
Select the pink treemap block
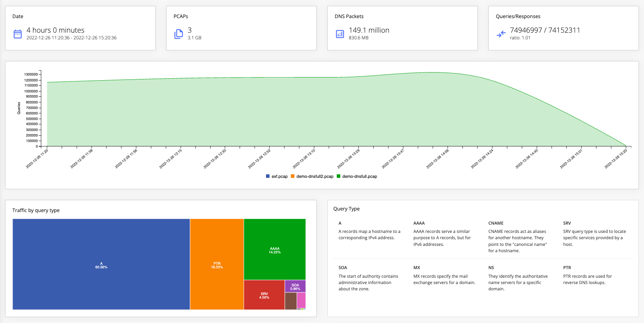pyautogui.click(x=301, y=301)
